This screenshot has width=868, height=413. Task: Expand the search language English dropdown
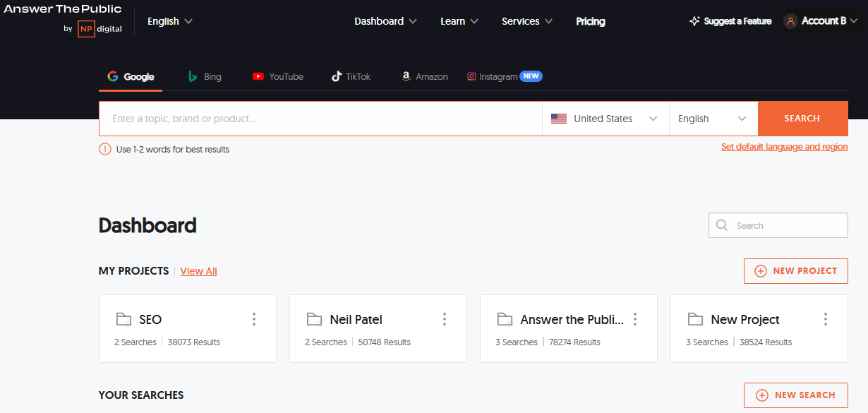[713, 119]
